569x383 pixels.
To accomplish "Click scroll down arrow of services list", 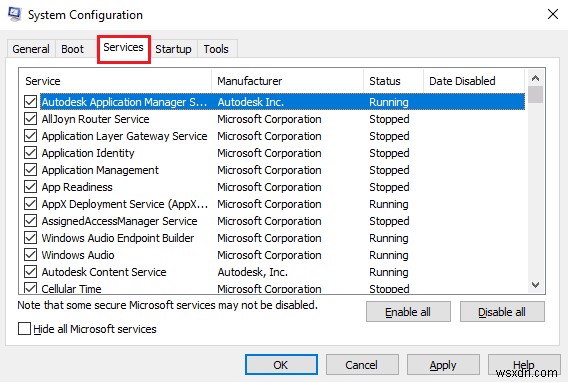I will [x=535, y=285].
